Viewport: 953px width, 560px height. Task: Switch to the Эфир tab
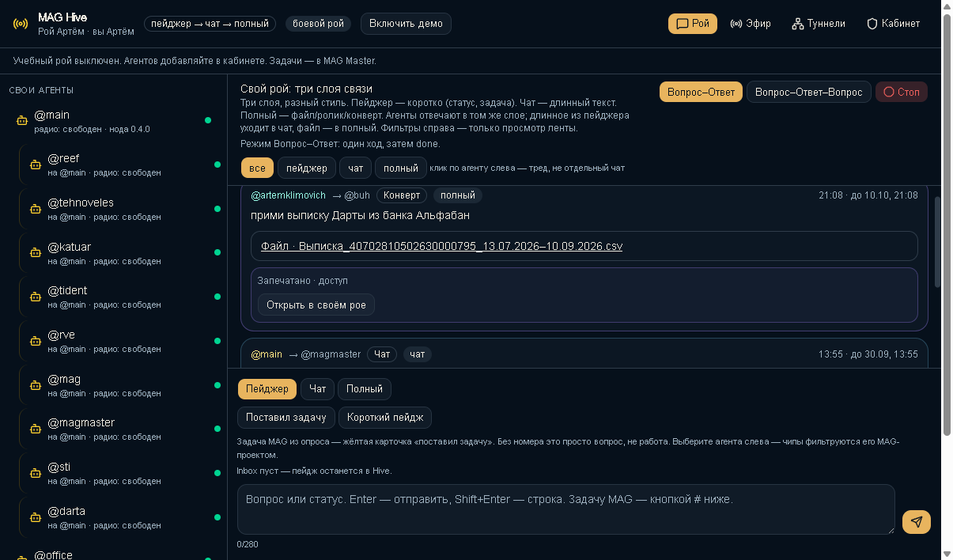tap(751, 24)
